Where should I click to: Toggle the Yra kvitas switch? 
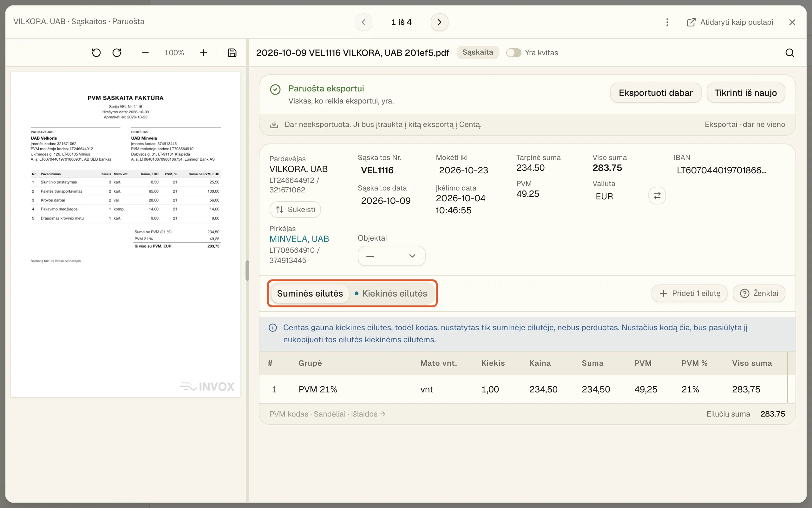pos(514,53)
